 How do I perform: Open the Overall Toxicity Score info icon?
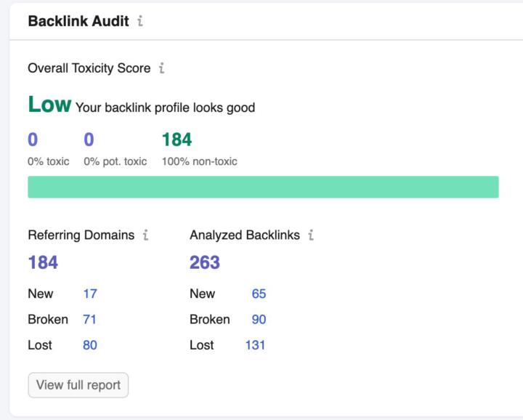coord(162,68)
